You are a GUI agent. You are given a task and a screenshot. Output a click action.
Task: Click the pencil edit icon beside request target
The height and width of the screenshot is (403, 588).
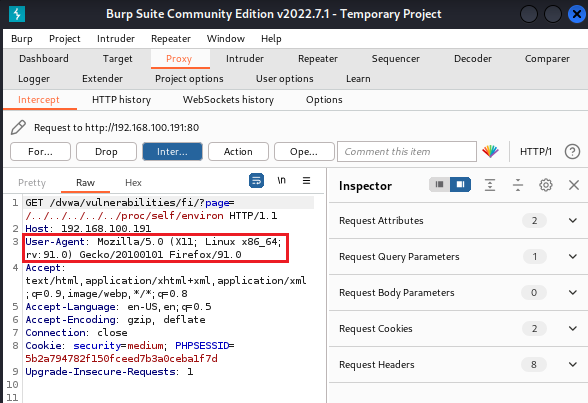(x=18, y=127)
